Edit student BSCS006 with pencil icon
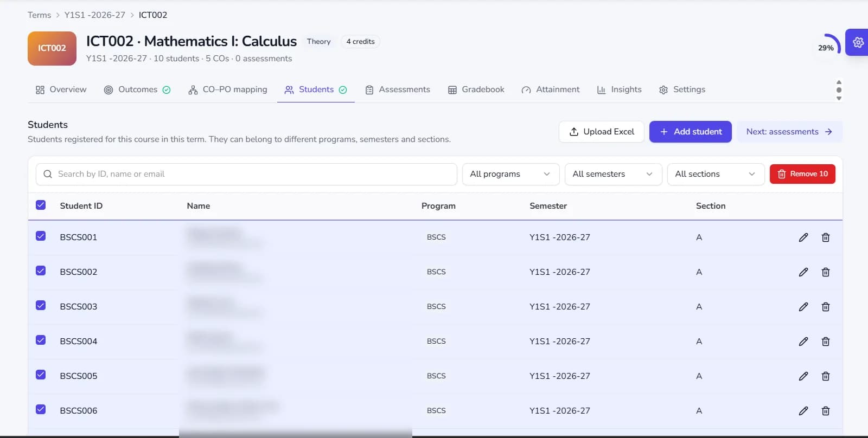The image size is (868, 438). pyautogui.click(x=803, y=411)
